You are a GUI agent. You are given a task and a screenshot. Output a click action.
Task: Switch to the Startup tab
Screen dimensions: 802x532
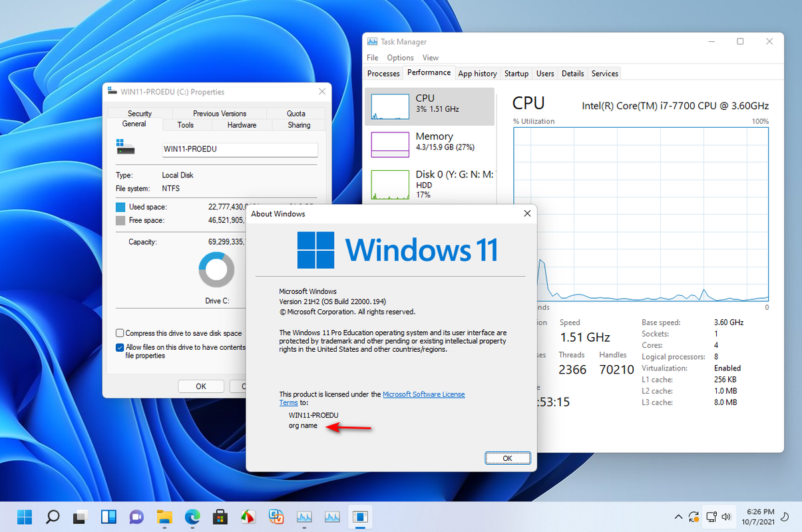(516, 74)
